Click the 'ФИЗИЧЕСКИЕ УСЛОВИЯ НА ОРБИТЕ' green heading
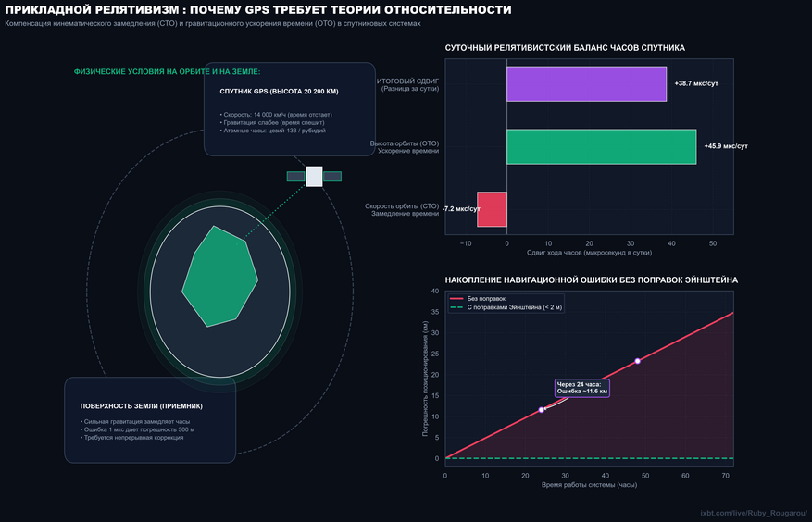 168,72
